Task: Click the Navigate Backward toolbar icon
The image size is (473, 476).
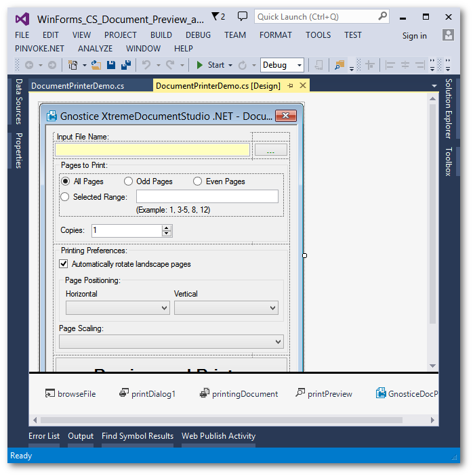Action: coord(29,65)
